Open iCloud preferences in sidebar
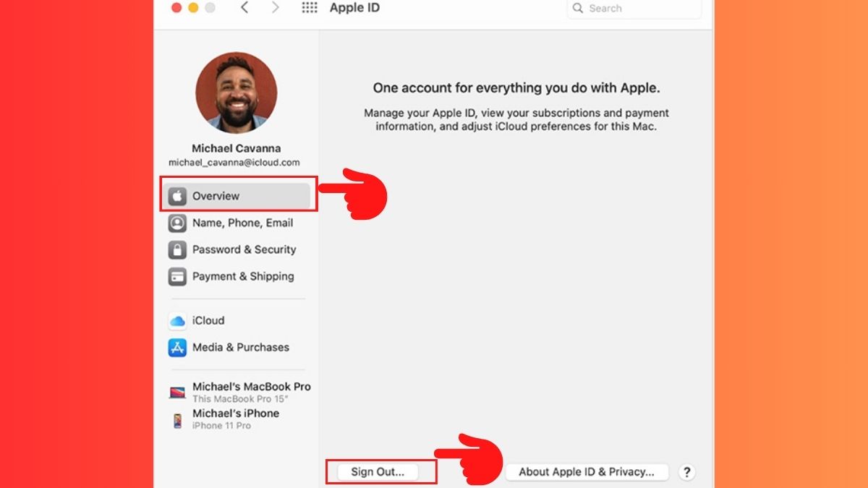The image size is (868, 488). click(x=237, y=320)
